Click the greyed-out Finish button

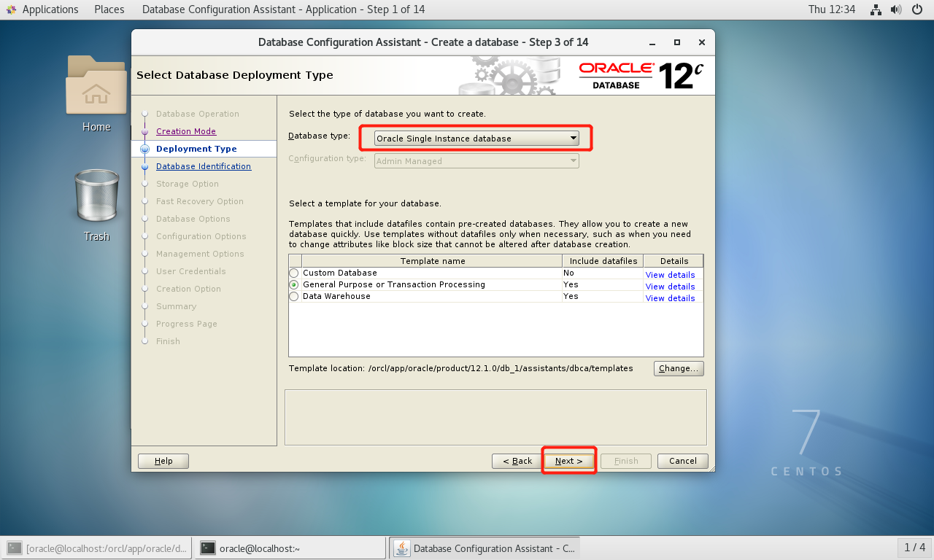(x=626, y=461)
